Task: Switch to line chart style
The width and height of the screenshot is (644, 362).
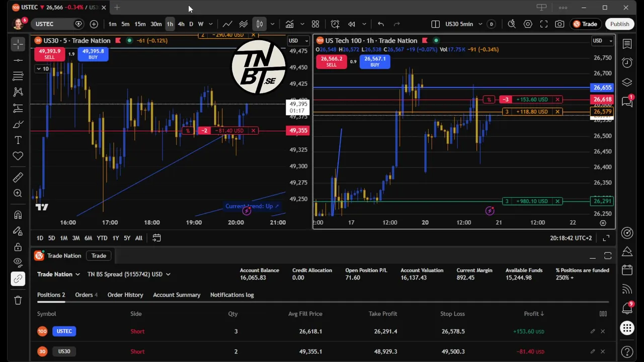Action: click(227, 24)
